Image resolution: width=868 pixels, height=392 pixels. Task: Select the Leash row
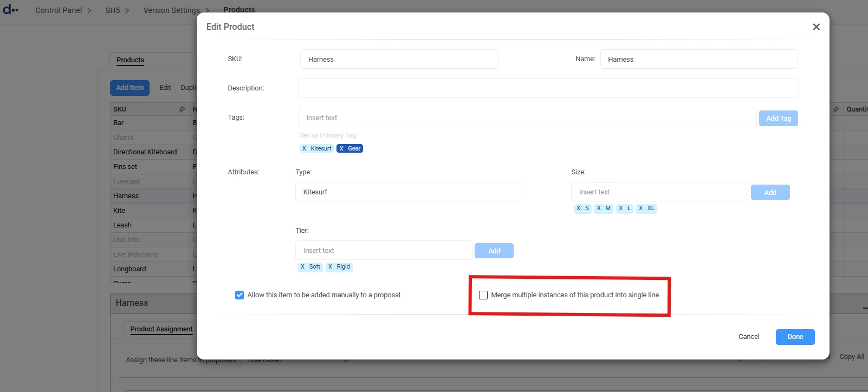coord(150,225)
